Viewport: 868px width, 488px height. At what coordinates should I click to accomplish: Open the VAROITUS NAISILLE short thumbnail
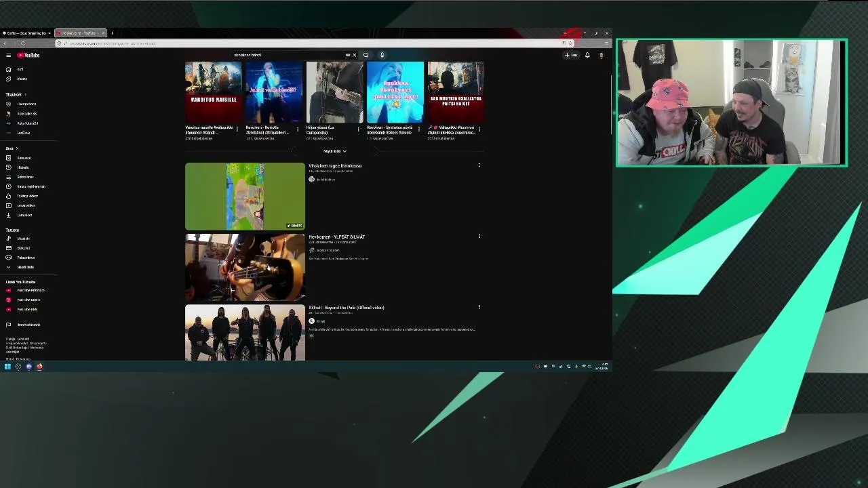(x=214, y=92)
